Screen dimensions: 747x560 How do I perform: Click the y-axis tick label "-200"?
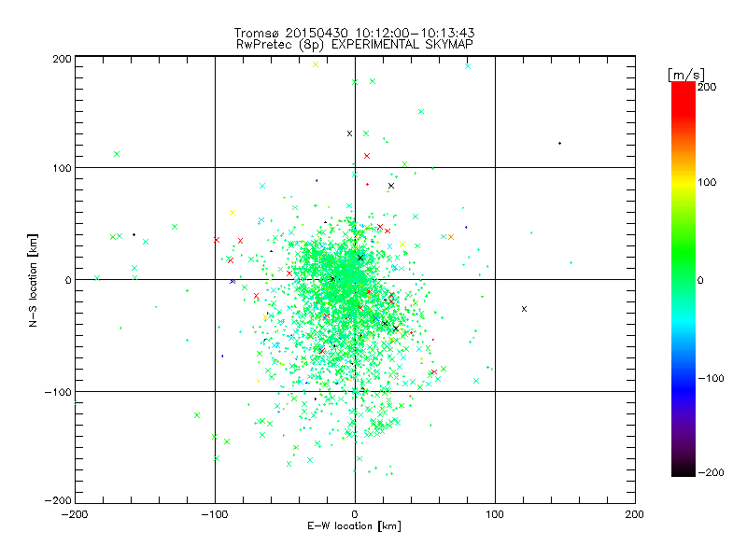click(58, 500)
